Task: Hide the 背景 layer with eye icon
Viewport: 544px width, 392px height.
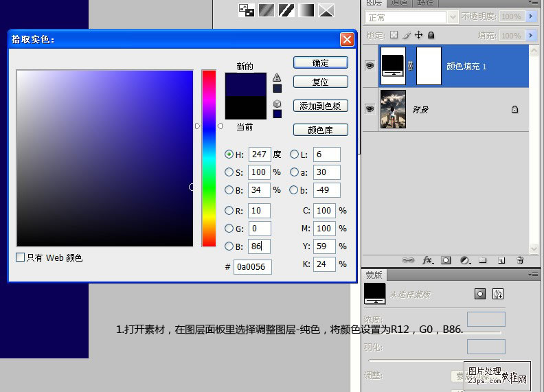Action: [x=370, y=108]
